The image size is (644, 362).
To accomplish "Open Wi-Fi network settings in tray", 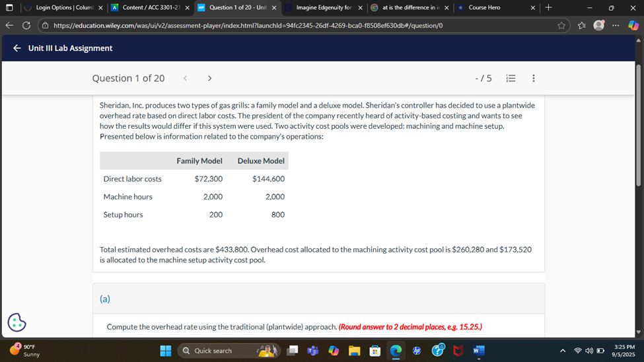I will (577, 351).
